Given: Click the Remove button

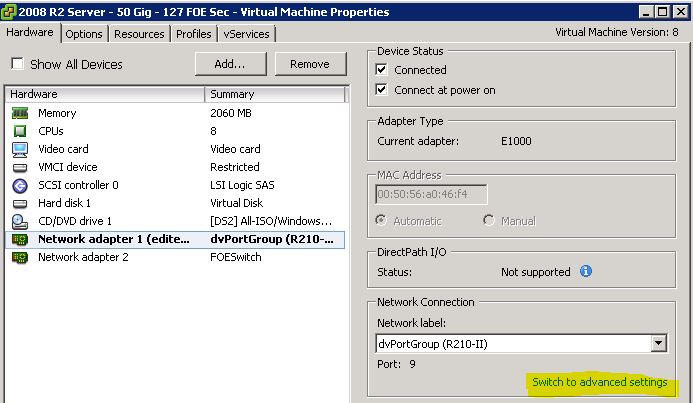Looking at the screenshot, I should click(x=310, y=64).
